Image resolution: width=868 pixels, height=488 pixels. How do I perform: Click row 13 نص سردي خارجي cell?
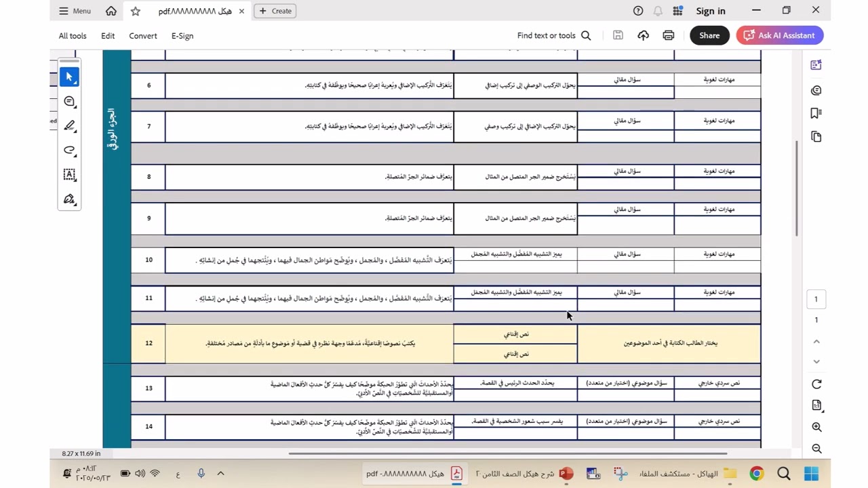[x=718, y=384]
